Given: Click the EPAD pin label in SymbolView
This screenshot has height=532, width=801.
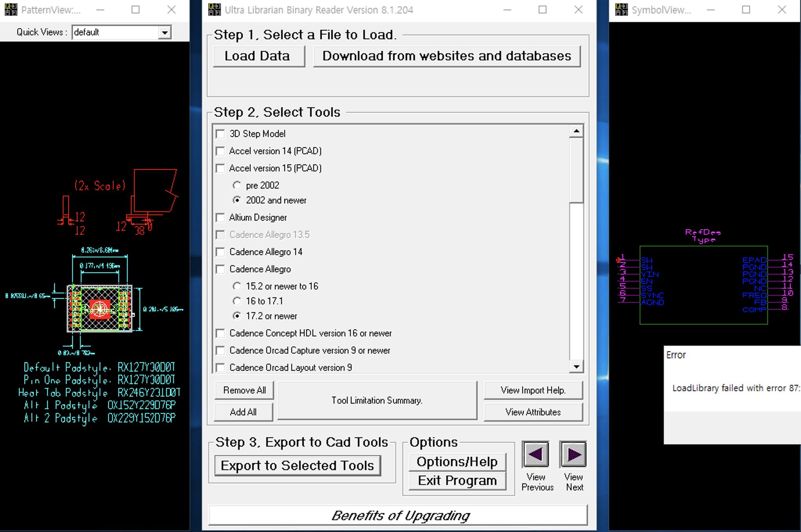Looking at the screenshot, I should (754, 260).
